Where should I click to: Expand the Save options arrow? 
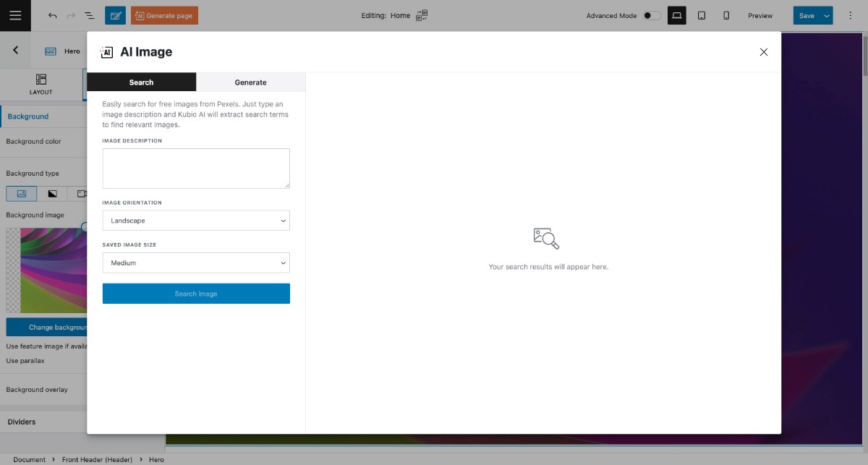click(826, 15)
